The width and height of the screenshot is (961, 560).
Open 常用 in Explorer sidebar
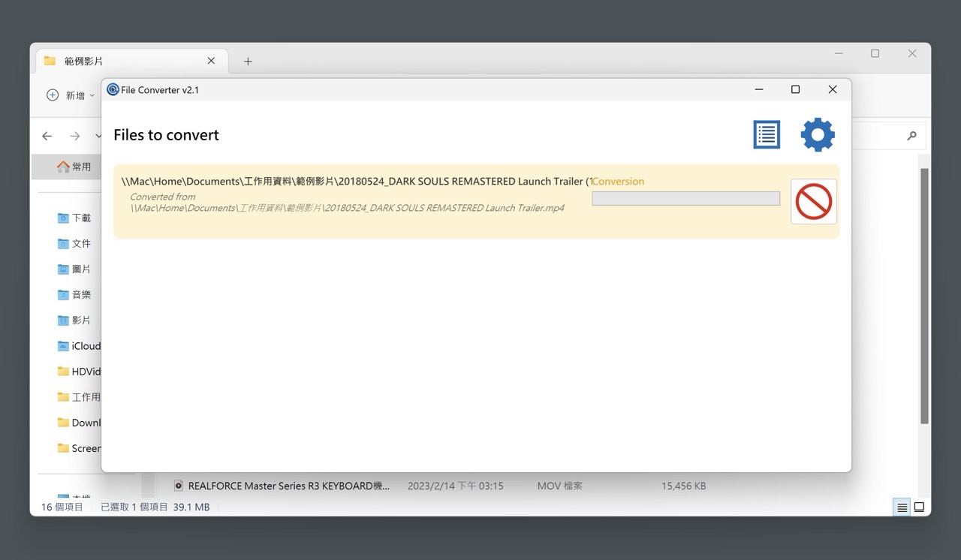coord(74,167)
